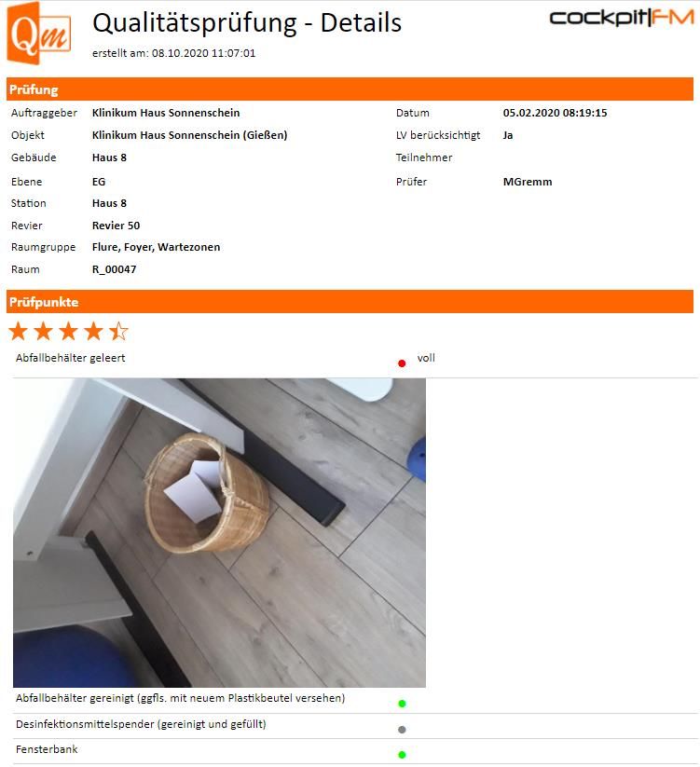This screenshot has height=767, width=700.
Task: Click the Klinikum Haus Sonnenschein (Gießen) object
Action: pyautogui.click(x=190, y=135)
